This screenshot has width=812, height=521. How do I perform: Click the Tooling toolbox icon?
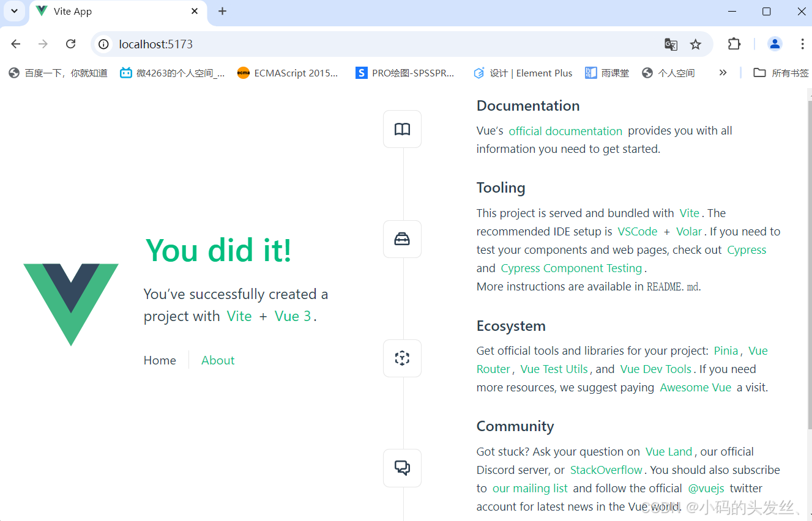[x=402, y=239]
